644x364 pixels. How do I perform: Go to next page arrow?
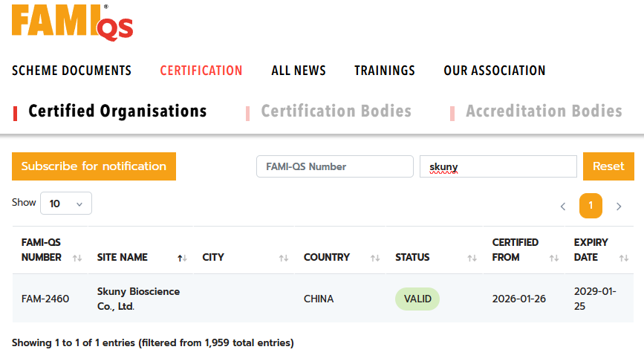(x=619, y=207)
